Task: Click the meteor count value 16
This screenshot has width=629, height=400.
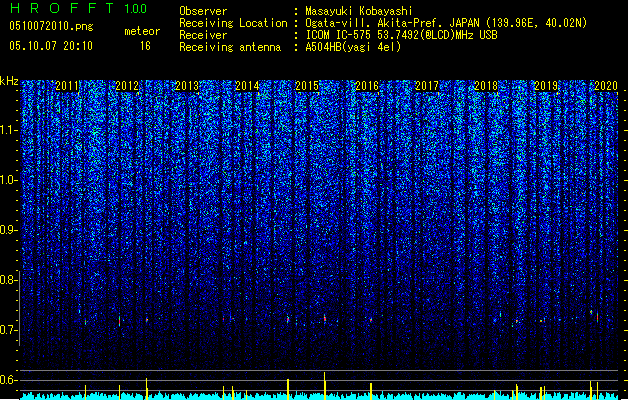Action: 145,46
